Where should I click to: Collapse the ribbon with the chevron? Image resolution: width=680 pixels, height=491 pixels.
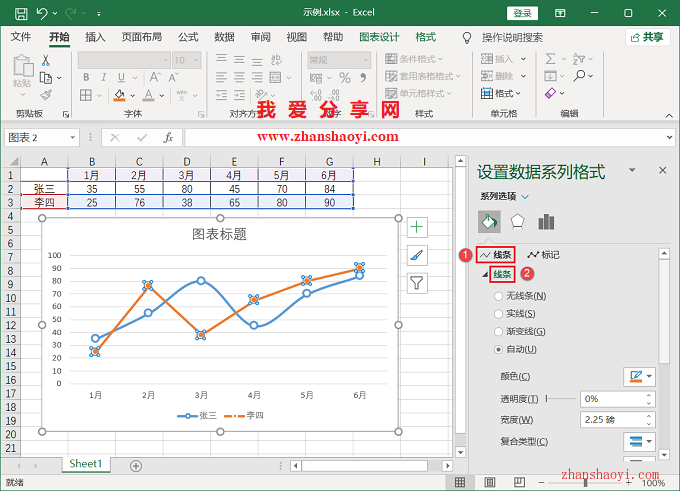pos(669,115)
